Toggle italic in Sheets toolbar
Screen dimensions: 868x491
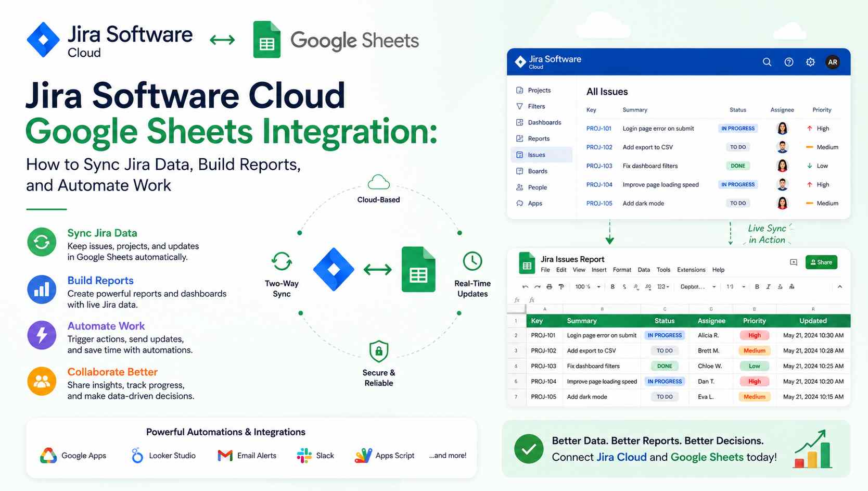[768, 287]
